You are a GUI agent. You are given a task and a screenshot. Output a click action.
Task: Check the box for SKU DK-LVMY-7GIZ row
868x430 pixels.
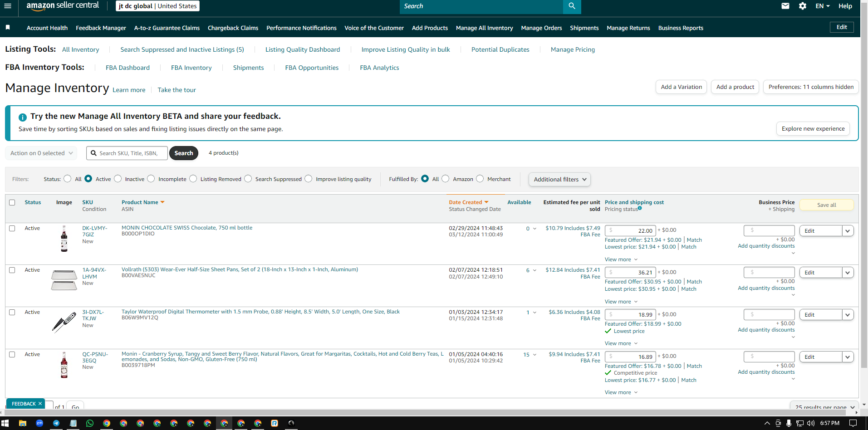(x=12, y=229)
